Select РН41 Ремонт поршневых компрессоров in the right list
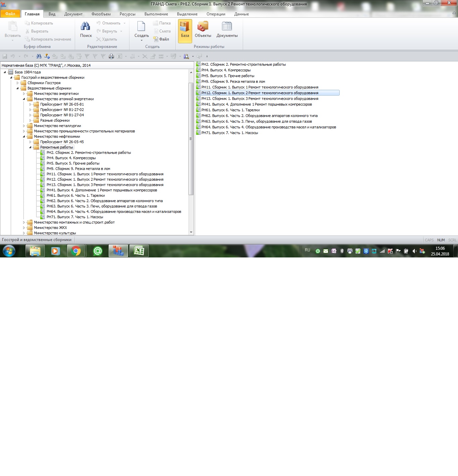Screen dimensions: 458x476 [256, 104]
